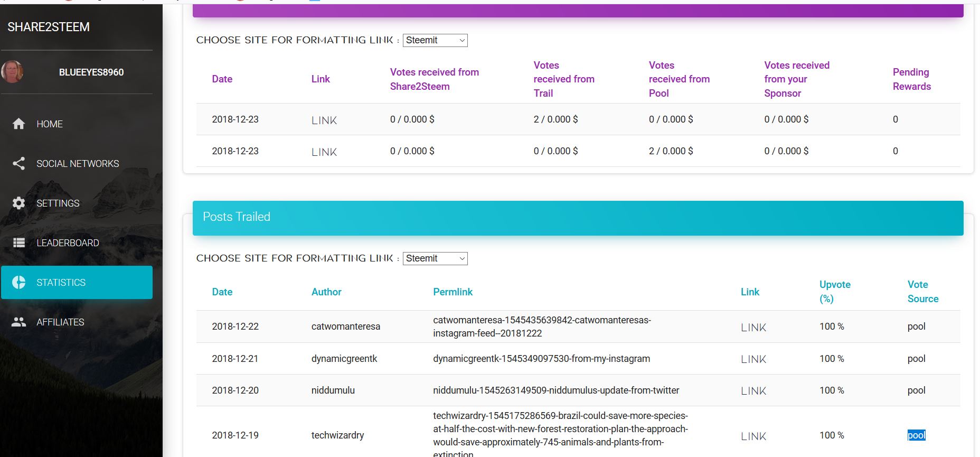The width and height of the screenshot is (980, 457).
Task: Click the Home house icon
Action: (19, 124)
